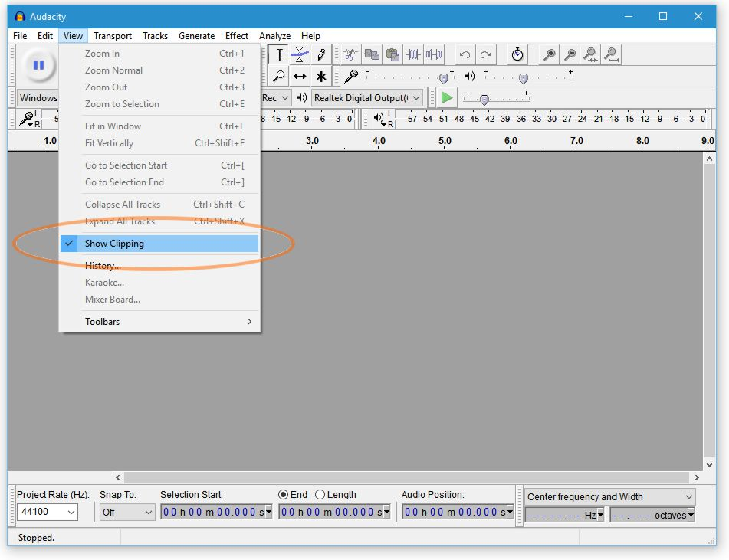Open the recording meter microphone menu
Screen dimensions: 729x560
tap(27, 119)
